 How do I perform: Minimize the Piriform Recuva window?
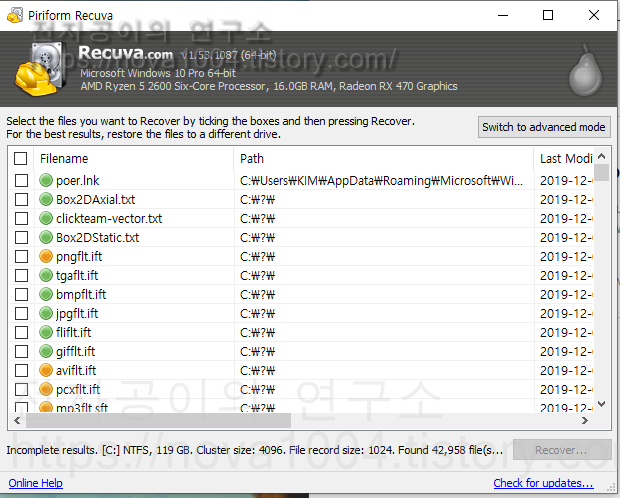pos(503,15)
